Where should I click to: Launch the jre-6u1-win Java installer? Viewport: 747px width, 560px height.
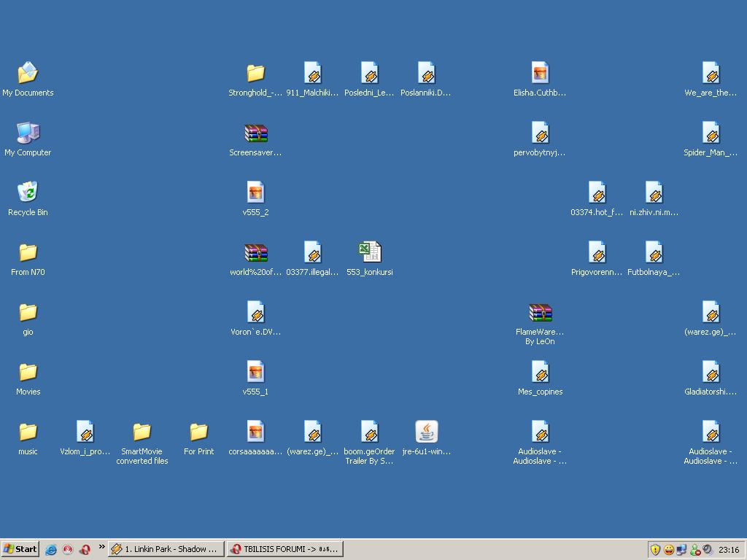(426, 432)
